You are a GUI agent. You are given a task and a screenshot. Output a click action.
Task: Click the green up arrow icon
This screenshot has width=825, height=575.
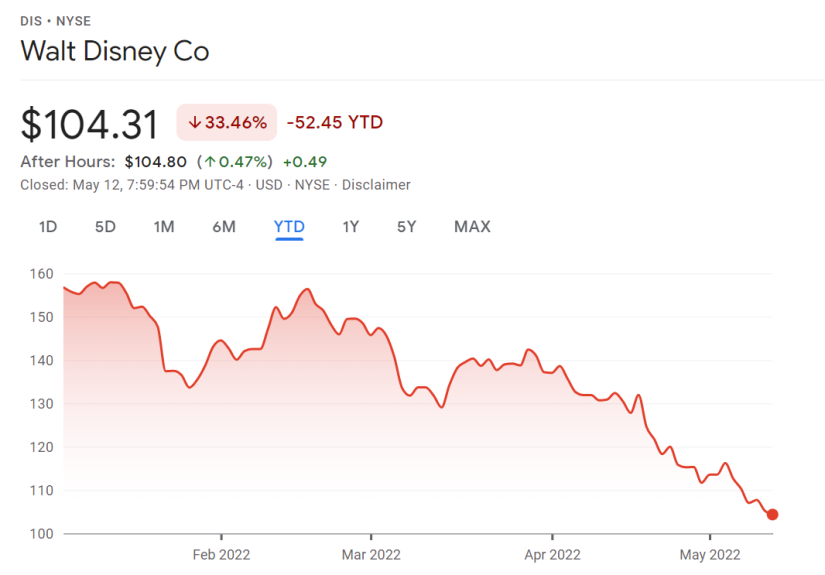point(211,162)
